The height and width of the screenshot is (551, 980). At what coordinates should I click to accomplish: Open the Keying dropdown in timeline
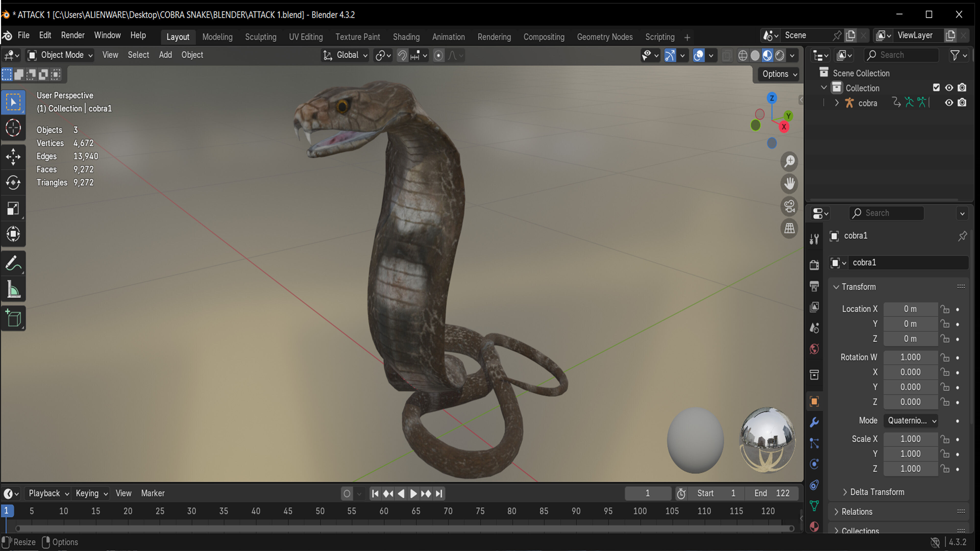pos(91,494)
